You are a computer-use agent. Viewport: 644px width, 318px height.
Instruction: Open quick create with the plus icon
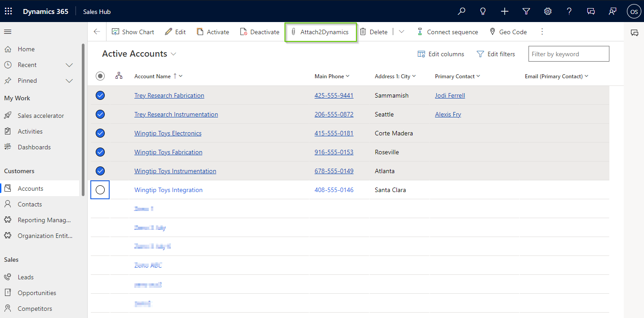(504, 11)
